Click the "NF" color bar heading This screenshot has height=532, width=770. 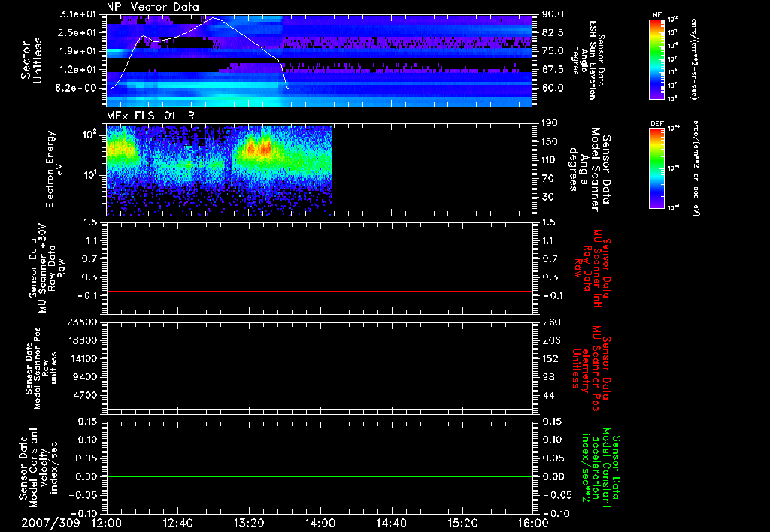point(657,16)
